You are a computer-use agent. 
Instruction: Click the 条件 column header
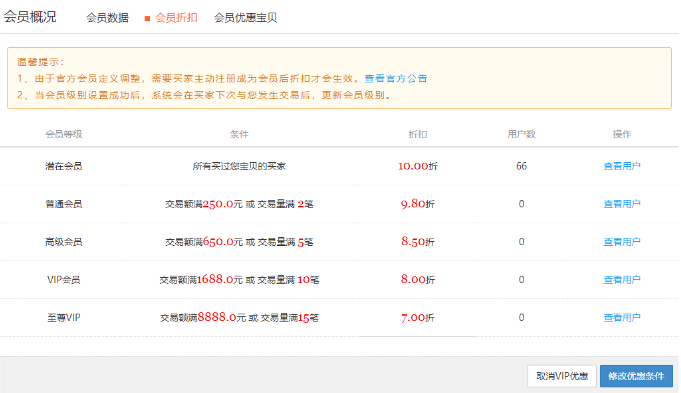pyautogui.click(x=239, y=134)
